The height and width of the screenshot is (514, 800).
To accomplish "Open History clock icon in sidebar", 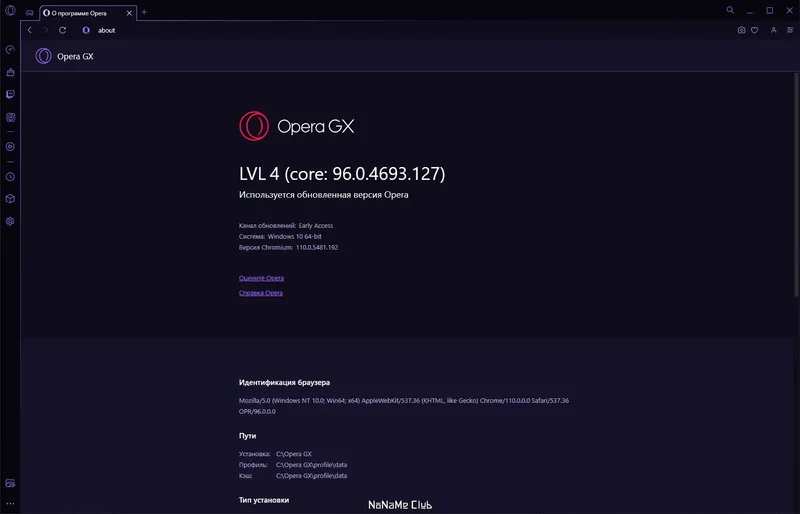I will pyautogui.click(x=10, y=177).
